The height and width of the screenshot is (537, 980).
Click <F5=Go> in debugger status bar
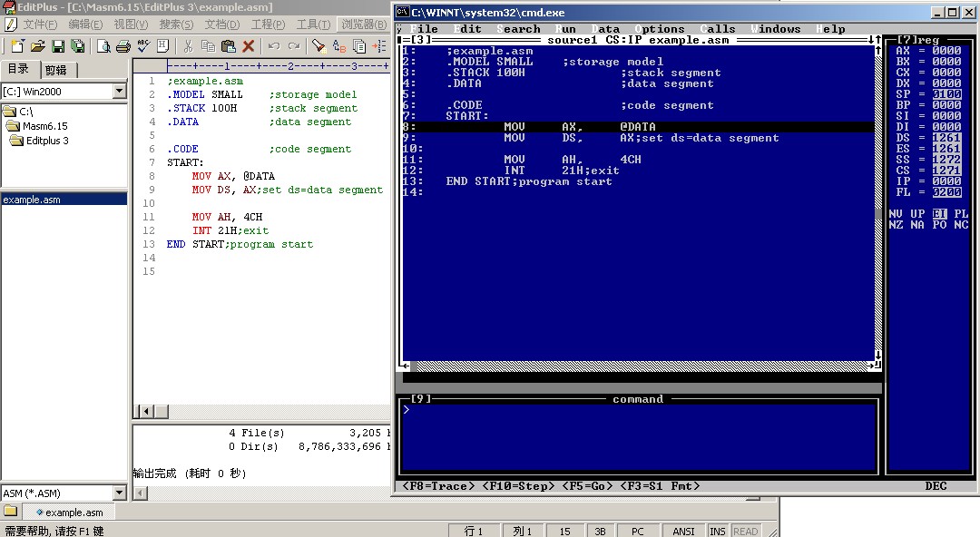click(587, 485)
